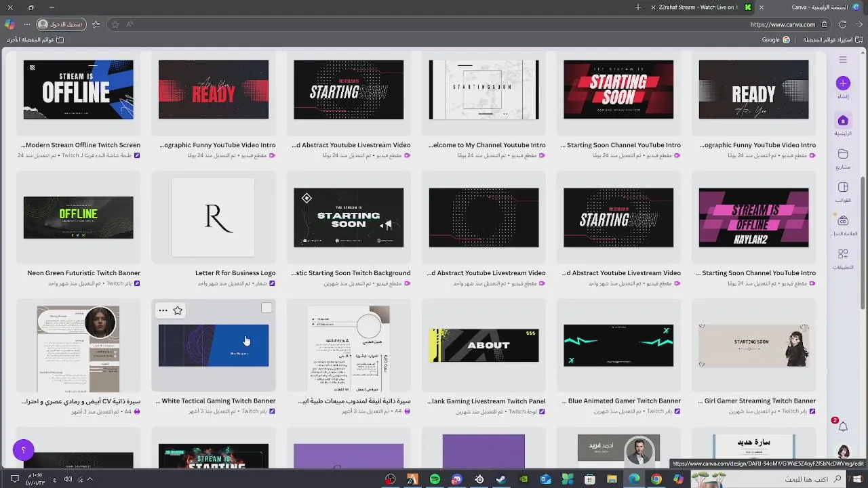Image resolution: width=868 pixels, height=488 pixels.
Task: Click the browser sign-in profile button
Action: [x=60, y=24]
